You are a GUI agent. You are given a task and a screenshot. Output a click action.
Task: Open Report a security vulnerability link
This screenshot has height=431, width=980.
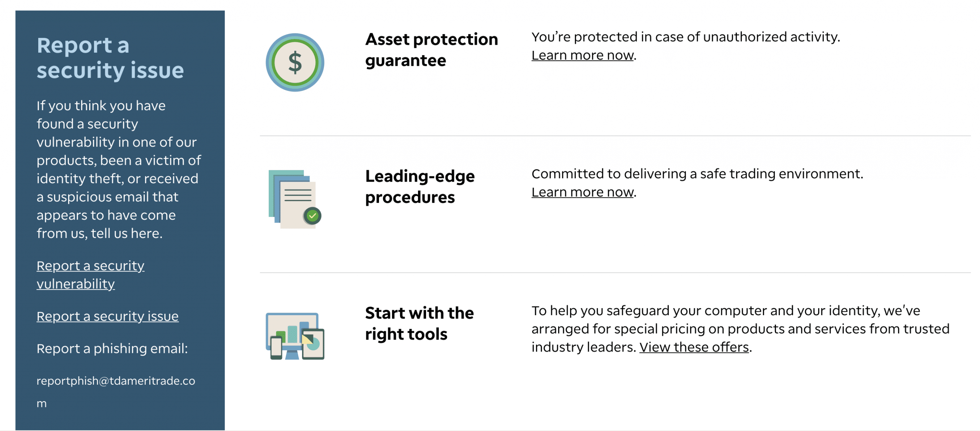tap(90, 275)
